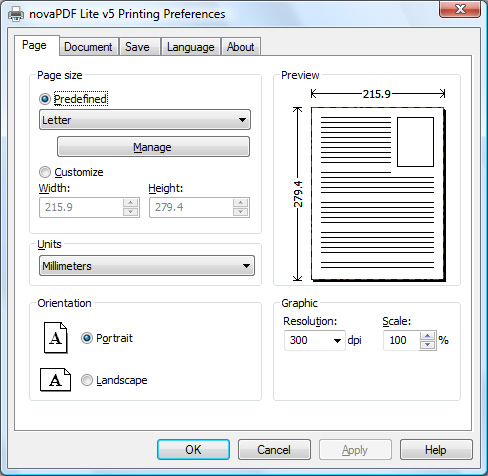Close the Printing Preferences window
The height and width of the screenshot is (476, 488).
[x=460, y=9]
